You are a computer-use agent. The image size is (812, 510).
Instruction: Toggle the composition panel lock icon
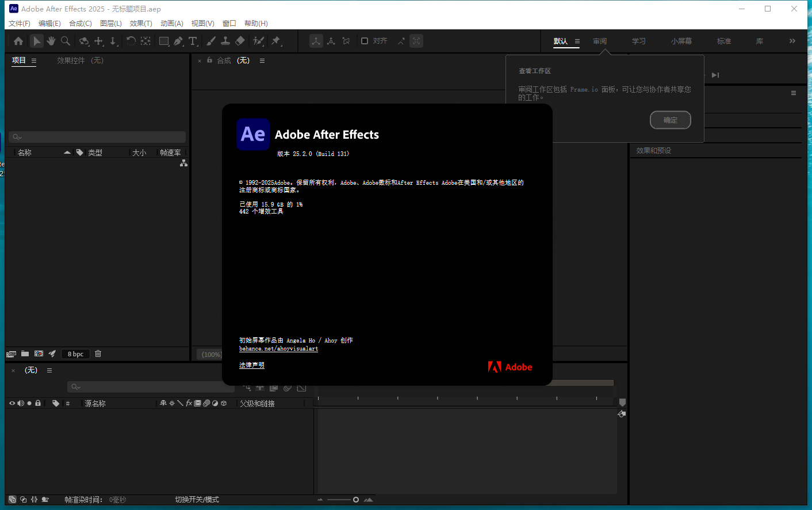(210, 60)
